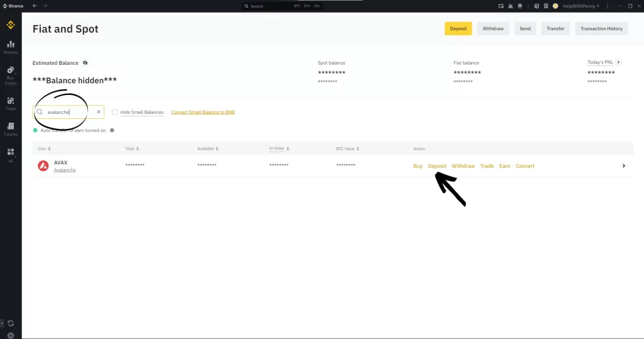The height and width of the screenshot is (339, 644).
Task: Clear the avalanche search text with X
Action: coord(99,112)
